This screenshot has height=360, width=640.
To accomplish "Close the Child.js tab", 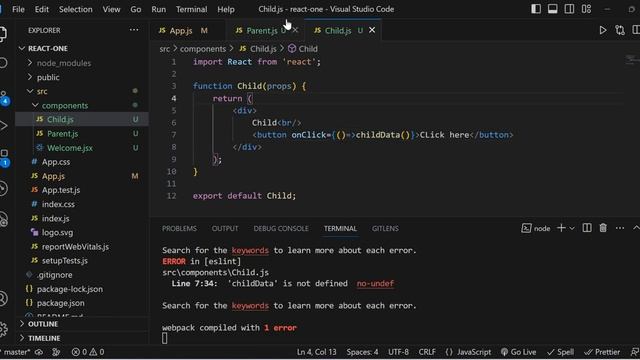I will pyautogui.click(x=372, y=30).
